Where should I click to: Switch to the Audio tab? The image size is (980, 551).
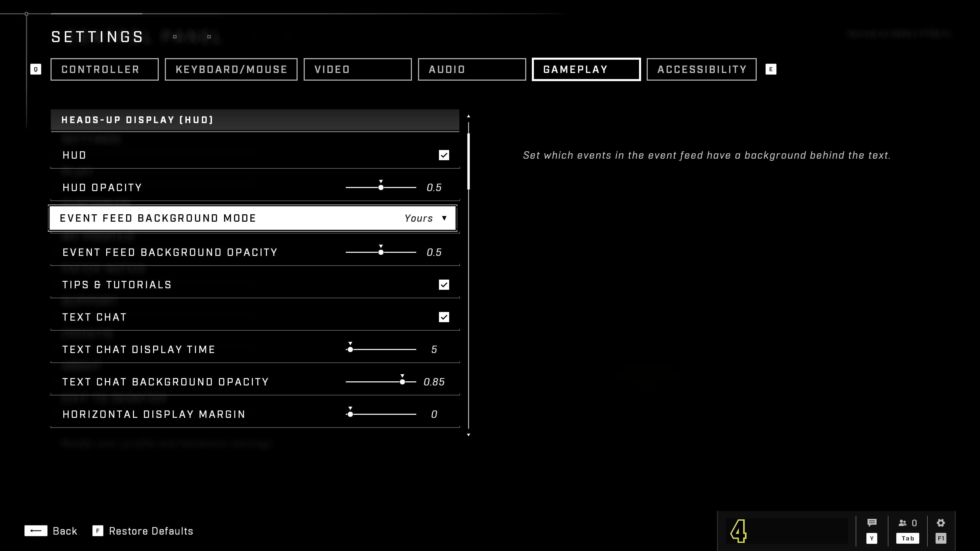click(x=472, y=69)
